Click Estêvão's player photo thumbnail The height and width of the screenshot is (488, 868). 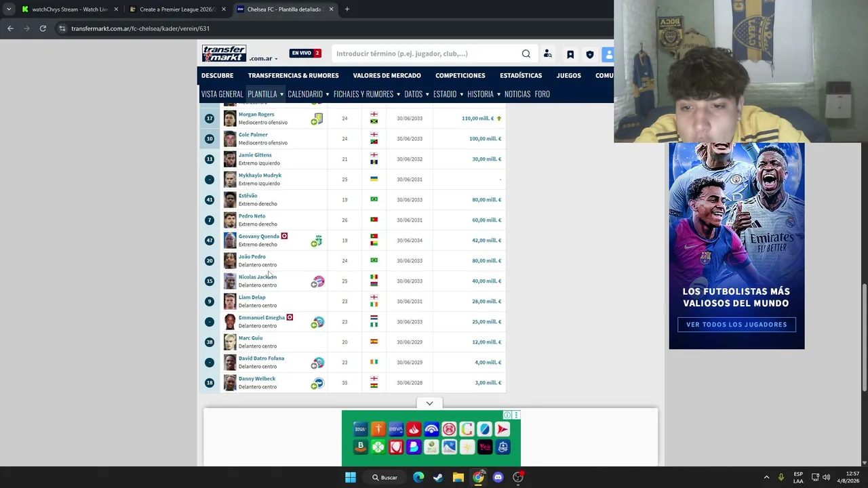(230, 200)
